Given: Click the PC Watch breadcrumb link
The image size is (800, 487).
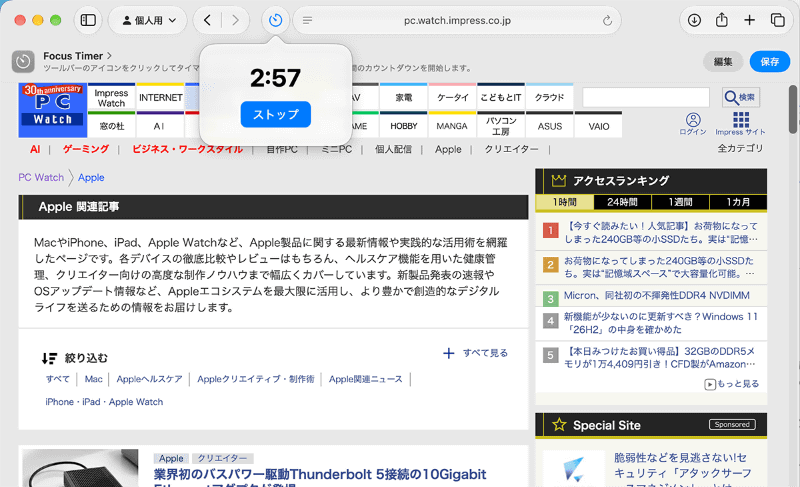Looking at the screenshot, I should pyautogui.click(x=41, y=177).
